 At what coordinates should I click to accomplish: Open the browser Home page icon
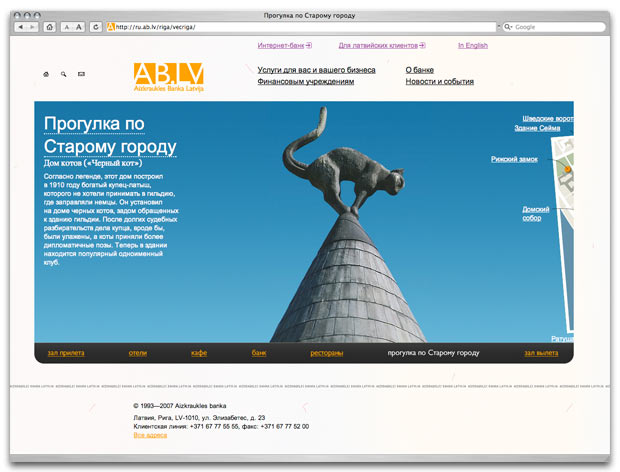coord(50,27)
